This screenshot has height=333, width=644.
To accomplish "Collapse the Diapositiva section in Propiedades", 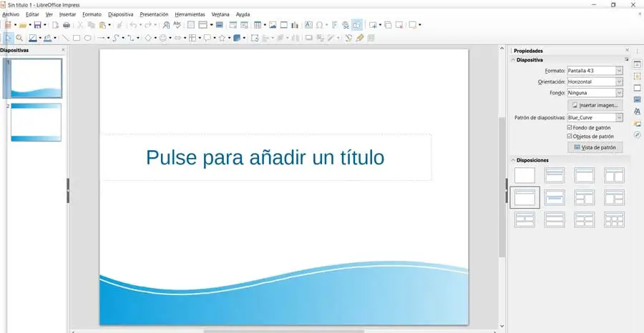I will pyautogui.click(x=513, y=60).
